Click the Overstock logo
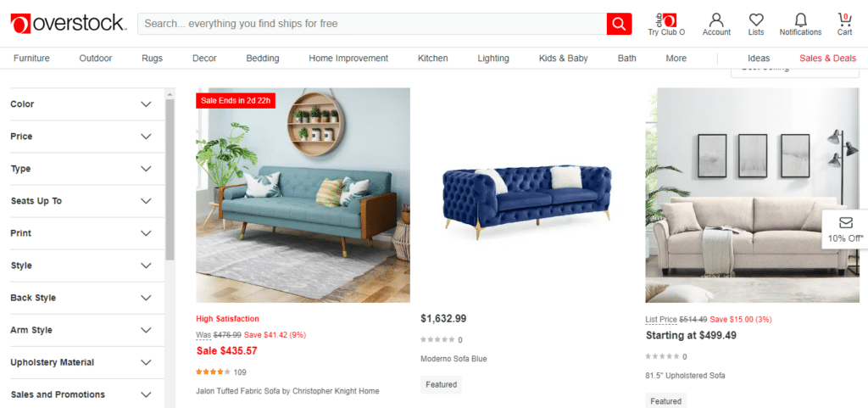 coord(69,24)
